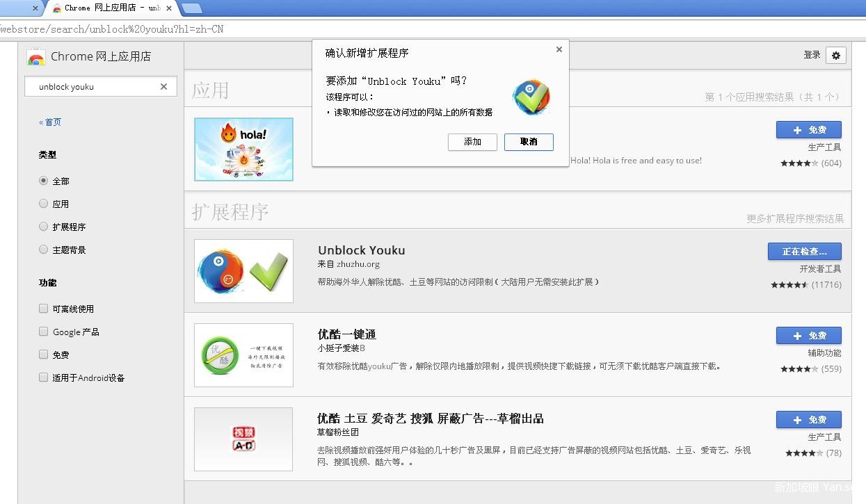866x504 pixels.
Task: Click the 视频 A-D ad blocker icon
Action: click(243, 439)
